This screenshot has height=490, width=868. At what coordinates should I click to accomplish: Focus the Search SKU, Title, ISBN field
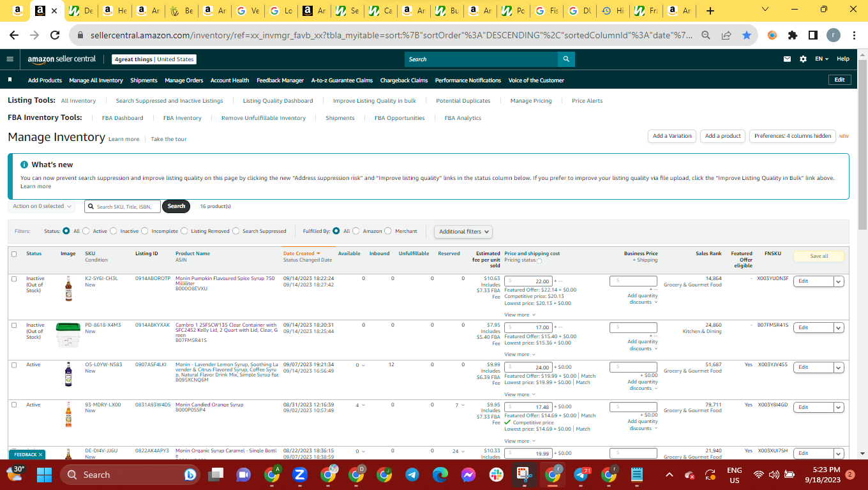123,206
